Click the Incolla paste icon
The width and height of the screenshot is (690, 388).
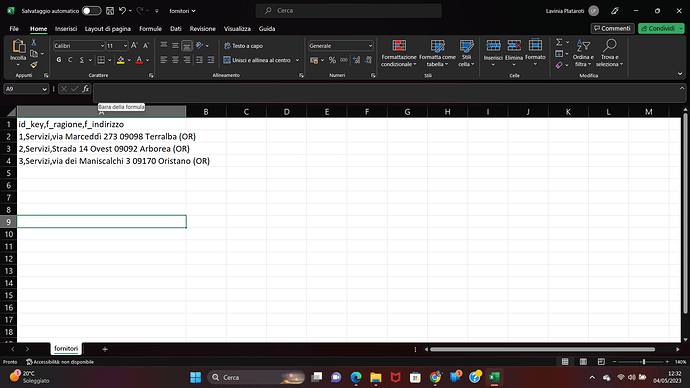click(18, 46)
